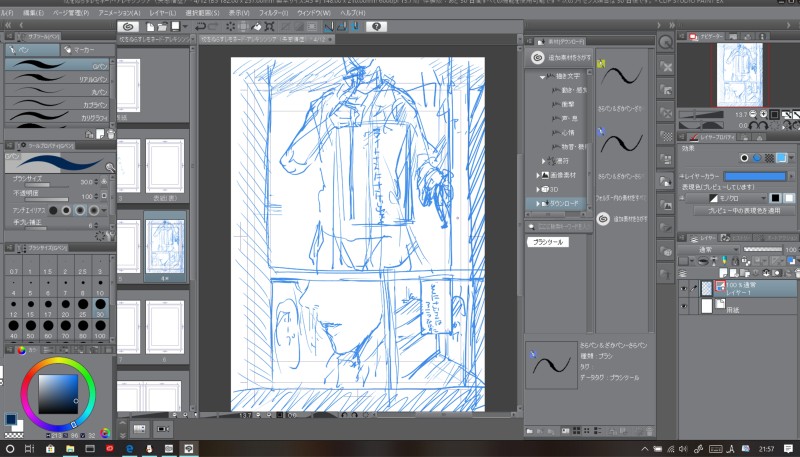Click the help question mark icon
800x457 pixels.
tap(377, 26)
